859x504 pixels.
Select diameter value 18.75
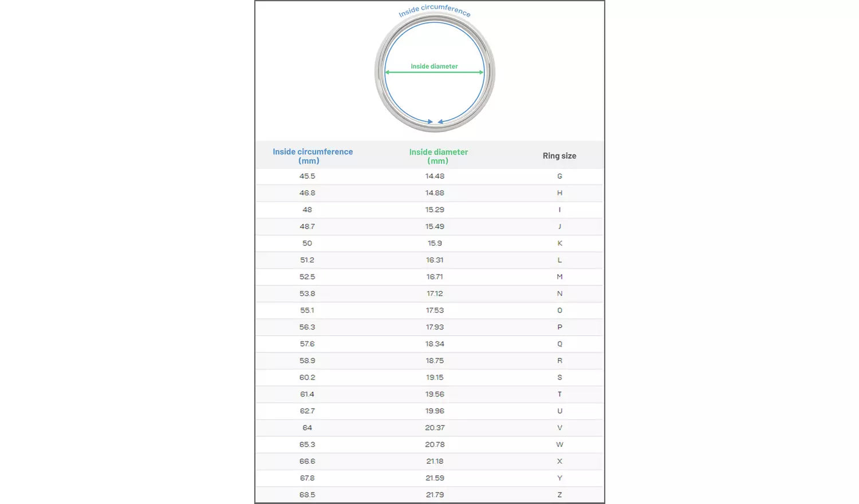(435, 361)
